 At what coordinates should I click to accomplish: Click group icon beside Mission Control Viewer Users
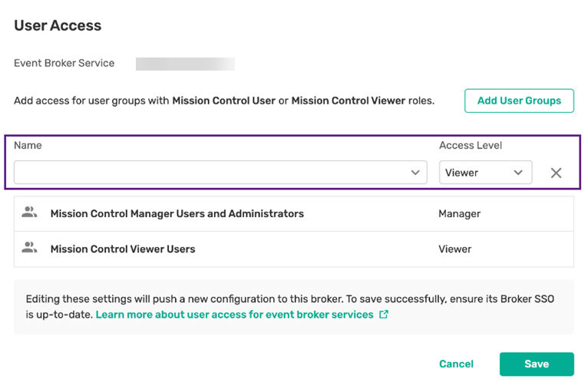pos(29,249)
